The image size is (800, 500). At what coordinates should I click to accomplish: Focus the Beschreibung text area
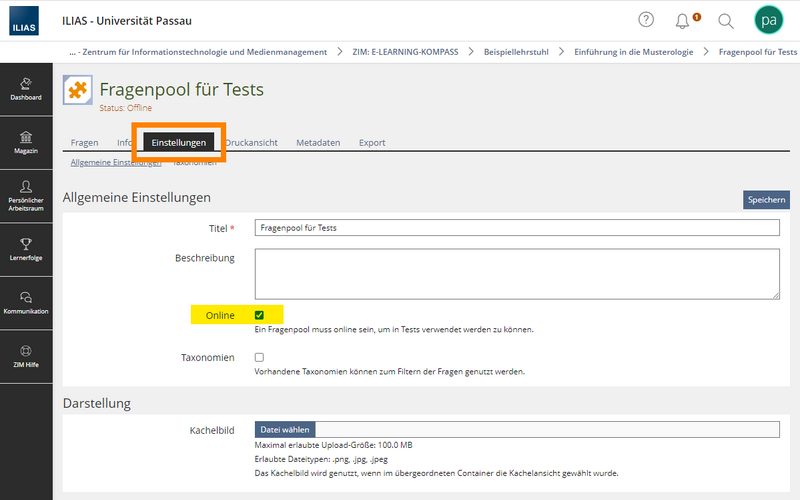tap(517, 274)
